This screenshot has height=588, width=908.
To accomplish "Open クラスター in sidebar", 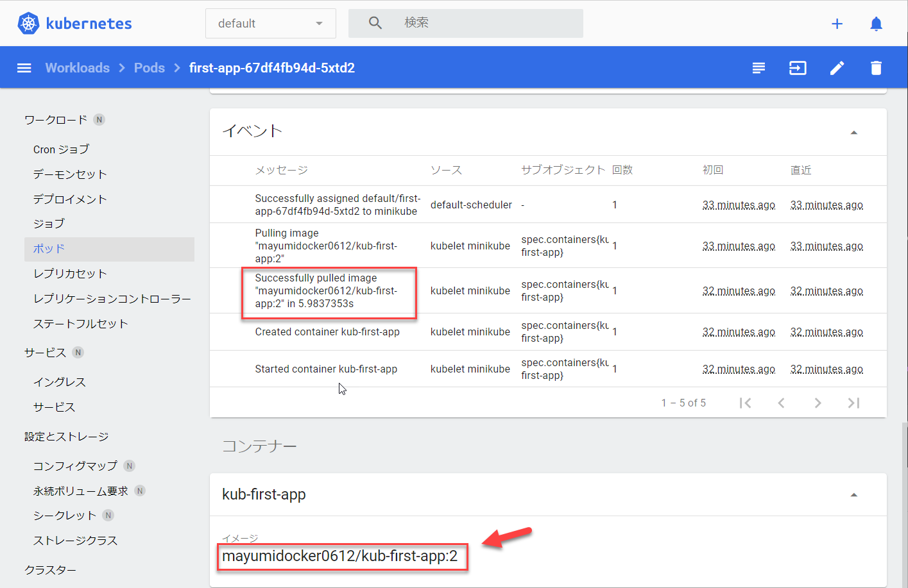I will pos(51,570).
